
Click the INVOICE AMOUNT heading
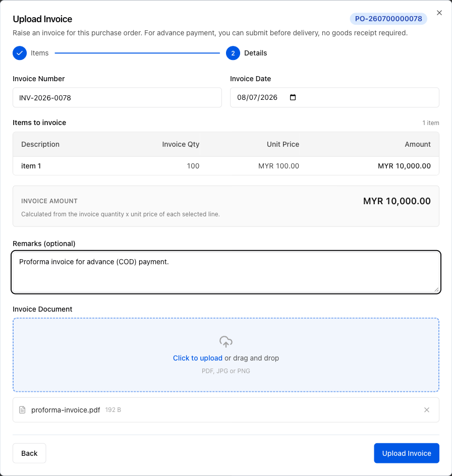[x=49, y=201]
